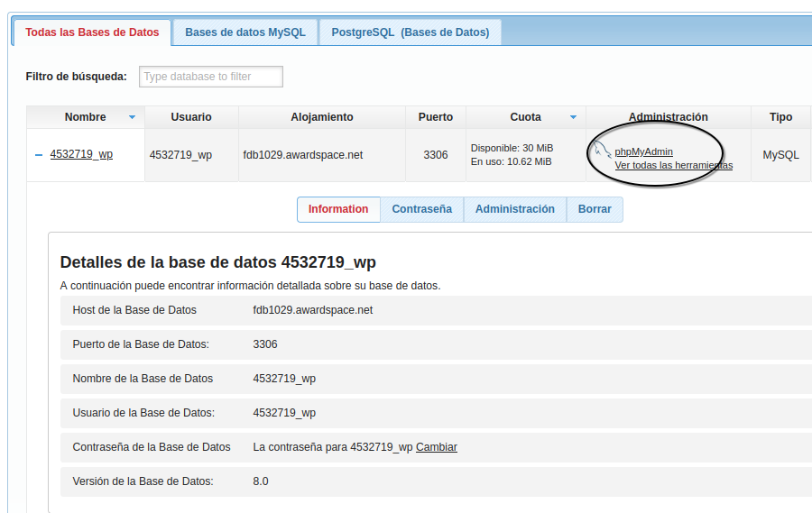The height and width of the screenshot is (513, 812).
Task: Click Cambiar to change the password
Action: 436,447
